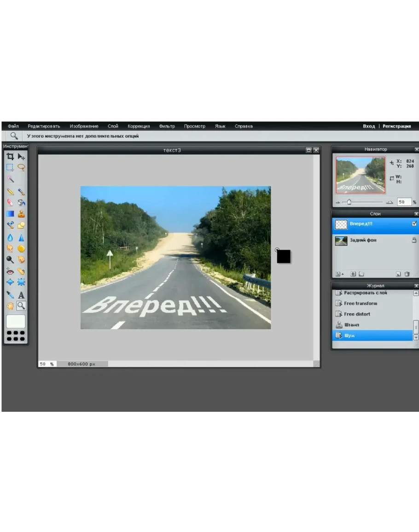This screenshot has height=532, width=419.
Task: Toggle layer settings in the Слои panel
Action: pyautogui.click(x=339, y=274)
